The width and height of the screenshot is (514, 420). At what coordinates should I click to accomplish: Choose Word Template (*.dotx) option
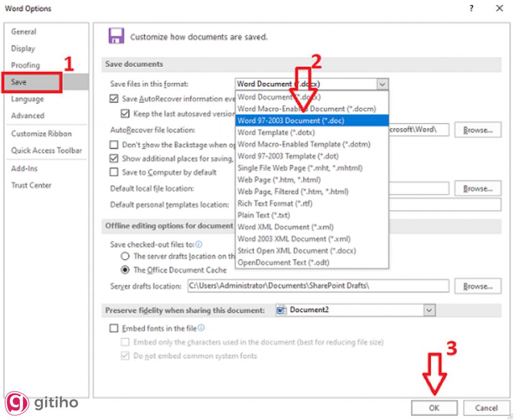point(312,132)
